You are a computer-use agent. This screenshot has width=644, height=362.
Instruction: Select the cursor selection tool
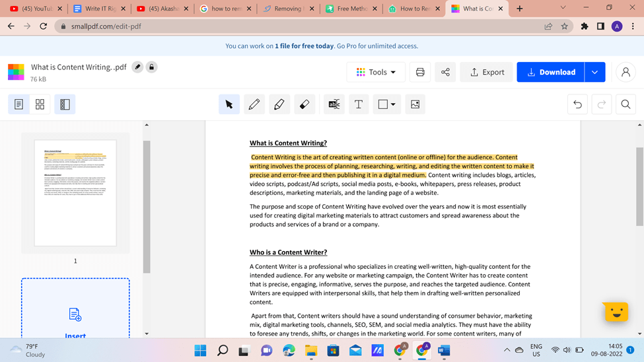coord(229,104)
